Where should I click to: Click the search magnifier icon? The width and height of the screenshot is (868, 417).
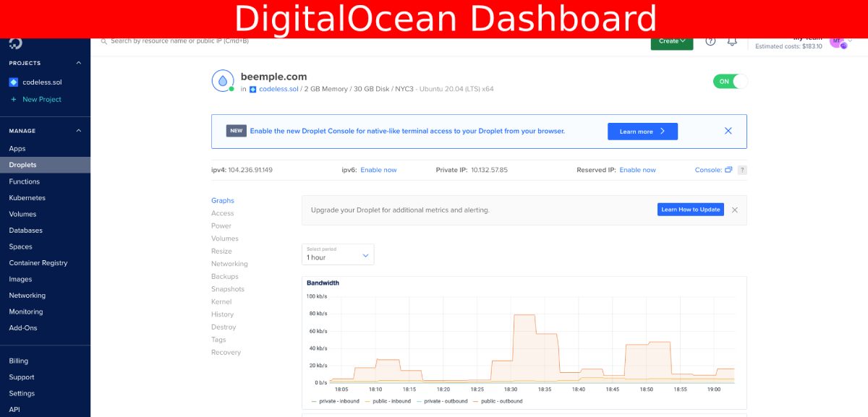coord(103,41)
